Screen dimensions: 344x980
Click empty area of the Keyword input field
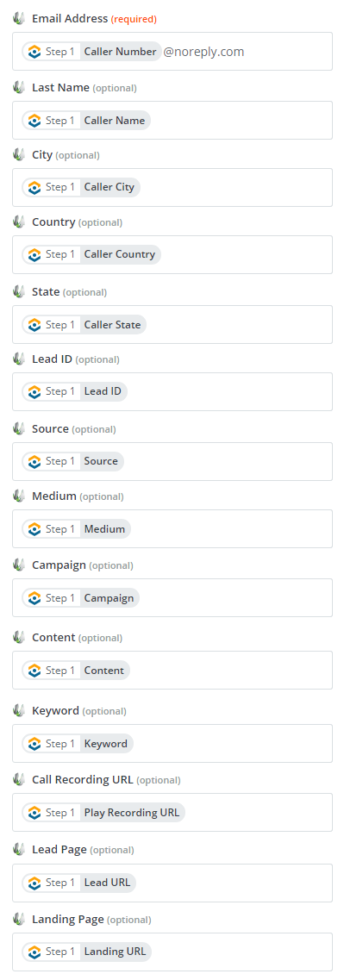click(231, 744)
